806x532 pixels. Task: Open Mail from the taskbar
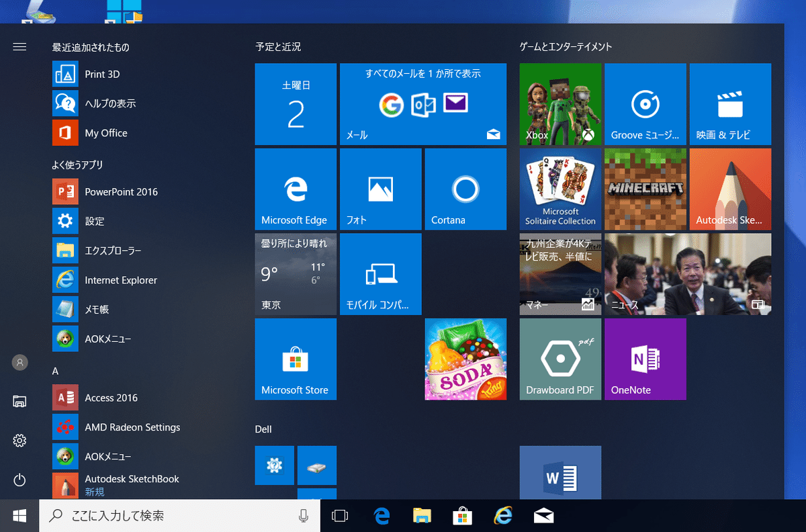(x=543, y=516)
